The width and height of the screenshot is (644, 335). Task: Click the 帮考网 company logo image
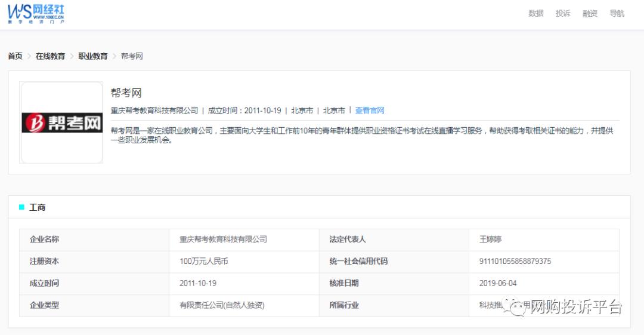point(61,122)
